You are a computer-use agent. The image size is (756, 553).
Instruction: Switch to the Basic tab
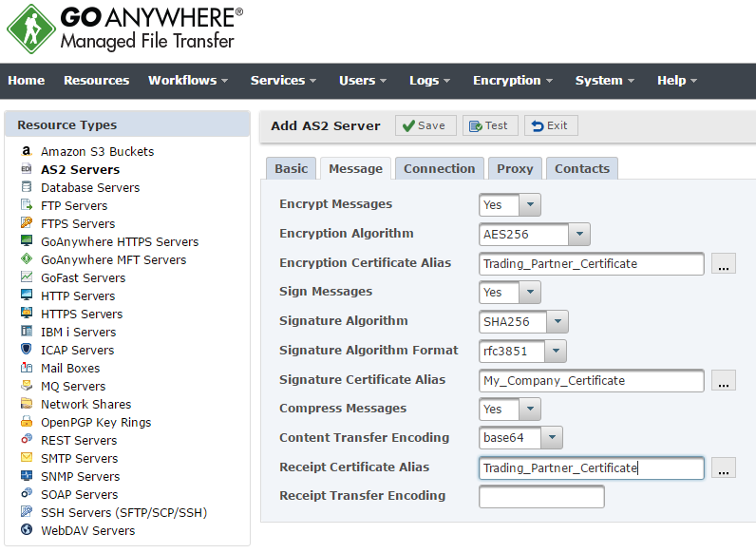tap(292, 168)
